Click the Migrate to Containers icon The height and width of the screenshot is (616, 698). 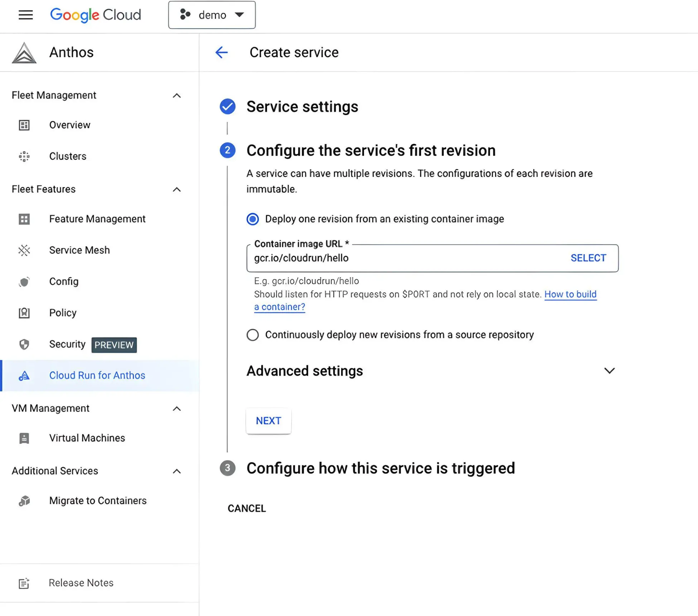(x=24, y=501)
